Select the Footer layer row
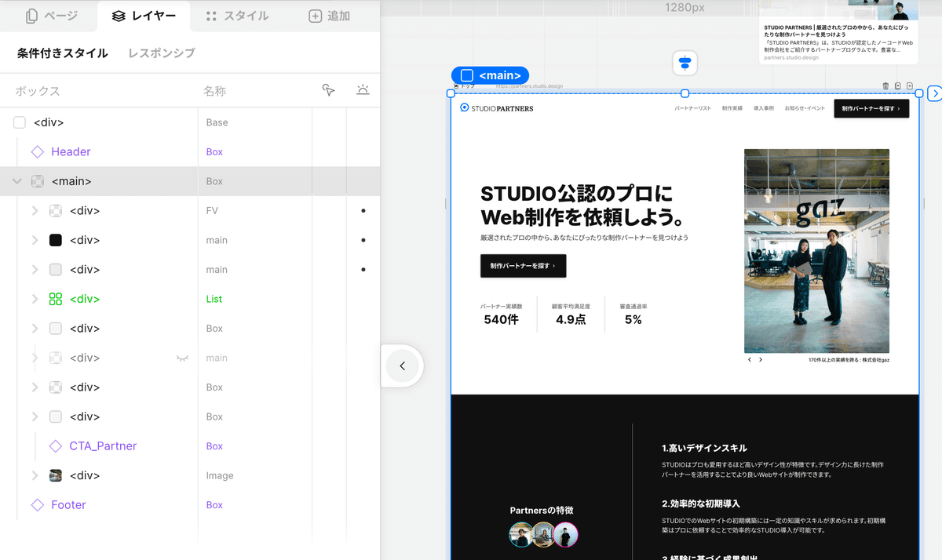Viewport: 942px width, 560px height. (190, 505)
